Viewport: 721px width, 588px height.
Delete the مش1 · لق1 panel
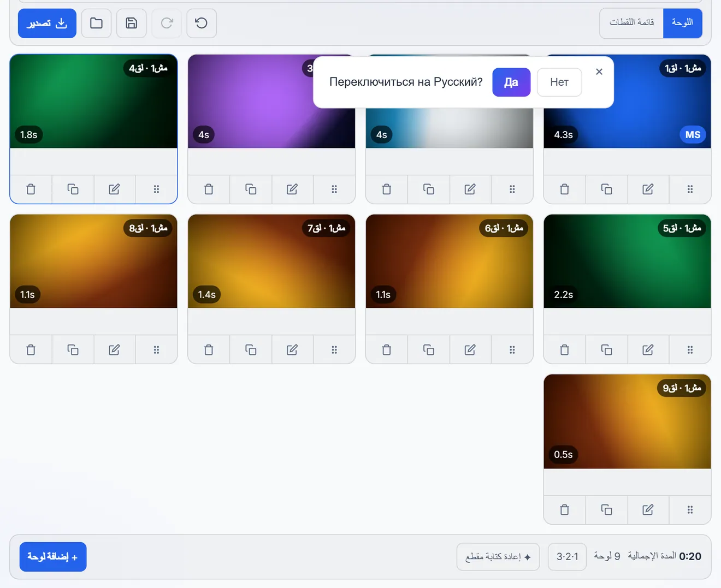(x=565, y=189)
